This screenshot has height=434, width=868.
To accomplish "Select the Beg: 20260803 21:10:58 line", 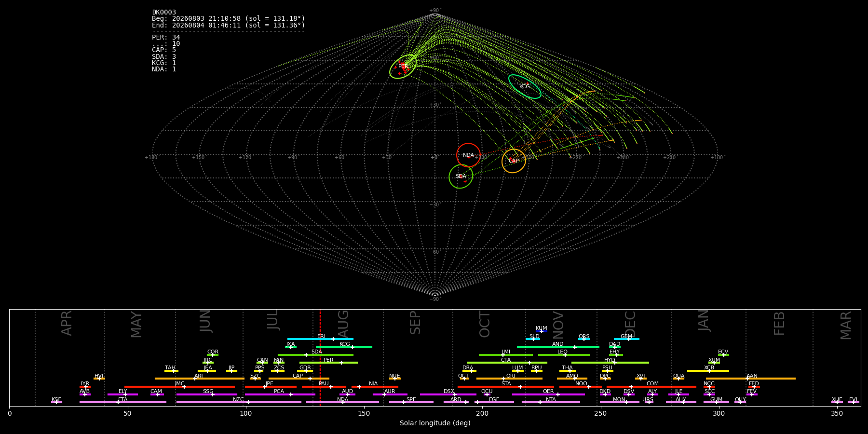I will tap(229, 19).
